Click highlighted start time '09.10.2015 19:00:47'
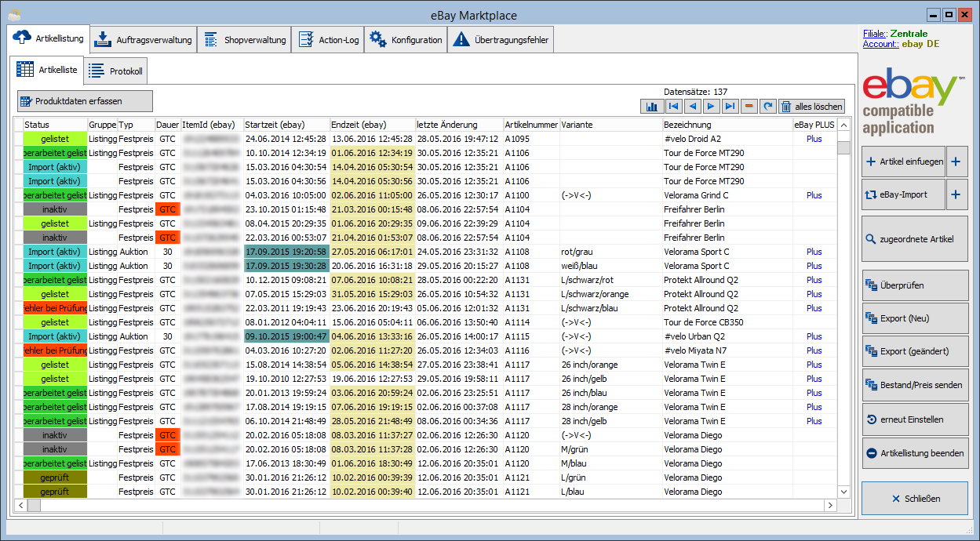Viewport: 980px width, 541px height. (x=286, y=336)
